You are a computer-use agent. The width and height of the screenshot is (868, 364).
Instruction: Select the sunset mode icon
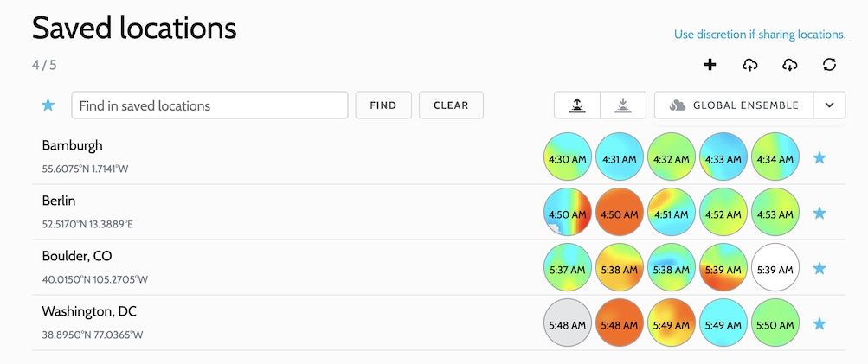[623, 105]
